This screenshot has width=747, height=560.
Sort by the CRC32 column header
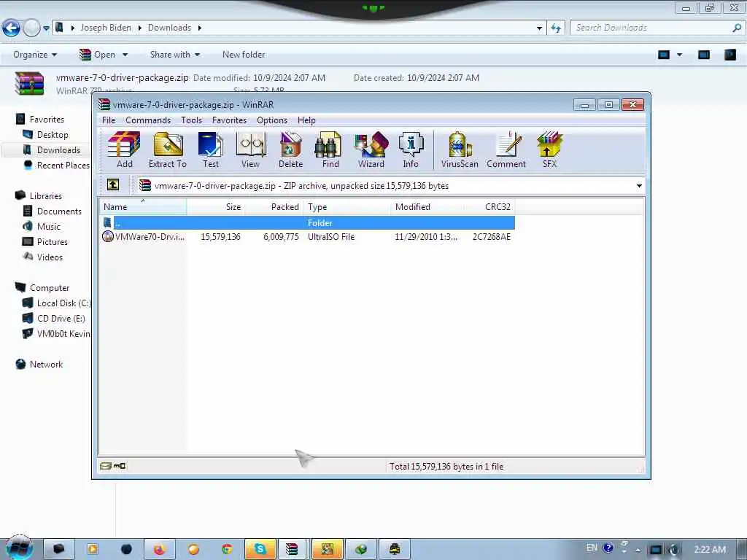489,206
